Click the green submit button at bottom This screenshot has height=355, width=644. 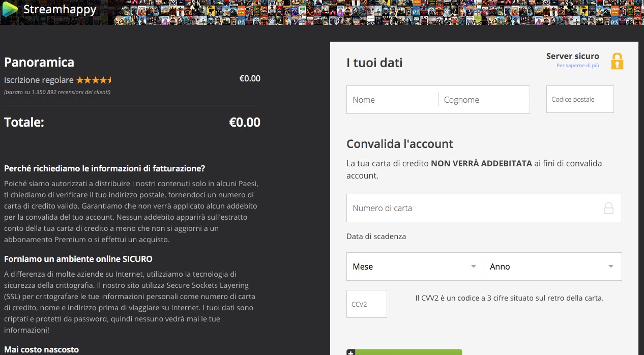tap(407, 352)
